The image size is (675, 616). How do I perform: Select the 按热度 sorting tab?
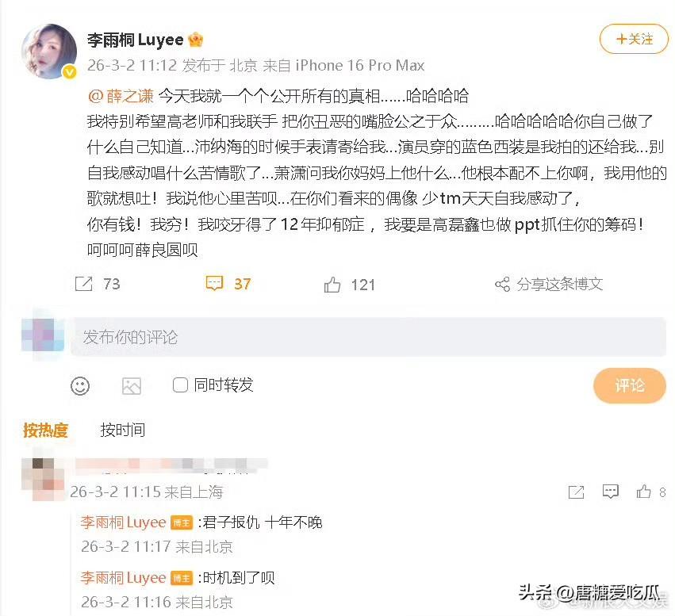(45, 430)
